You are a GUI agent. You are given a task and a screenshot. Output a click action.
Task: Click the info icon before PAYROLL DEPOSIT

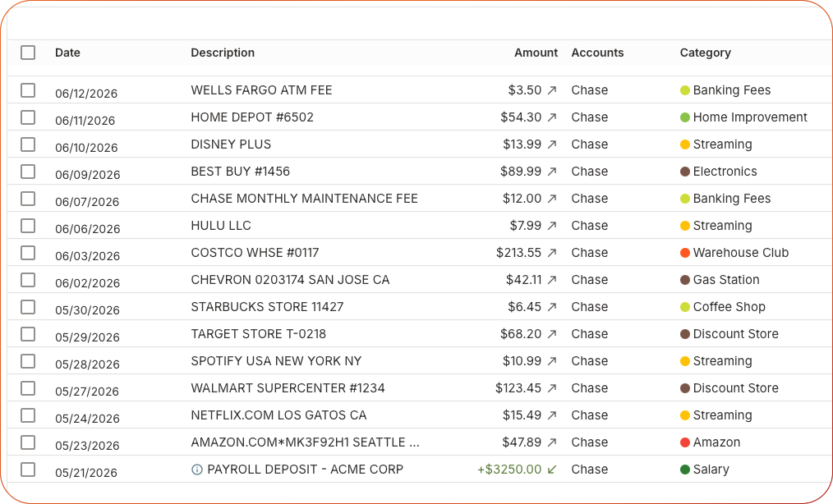[197, 470]
